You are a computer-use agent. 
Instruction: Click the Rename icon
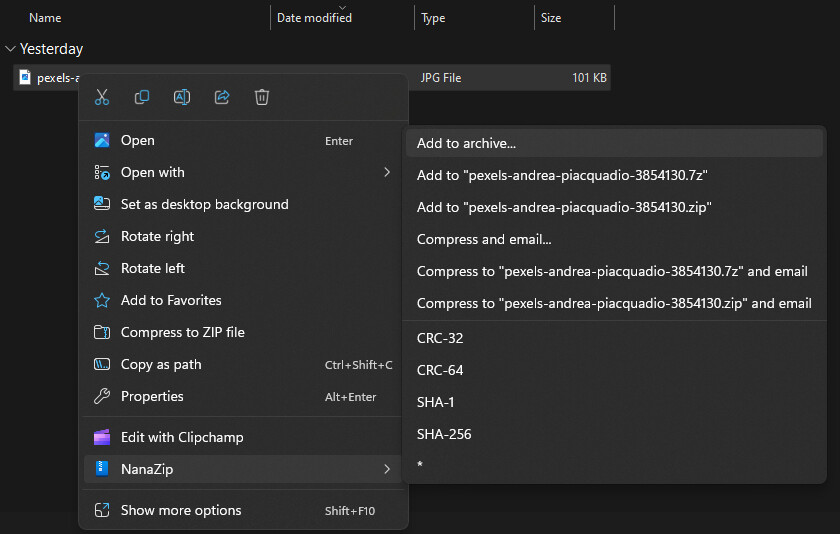(182, 97)
